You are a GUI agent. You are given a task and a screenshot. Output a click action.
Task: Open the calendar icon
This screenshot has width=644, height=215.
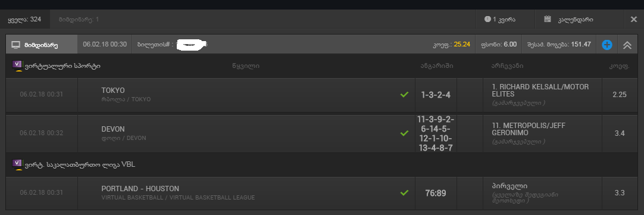coord(547,19)
